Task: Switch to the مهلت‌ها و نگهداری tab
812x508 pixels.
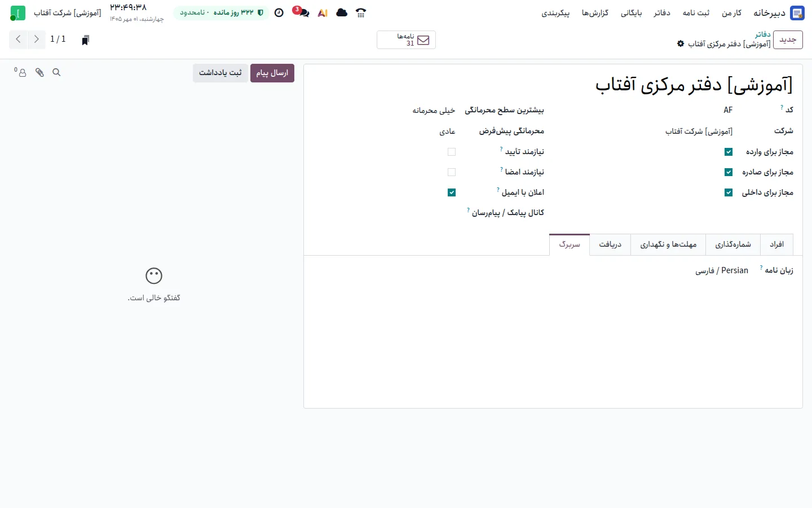Action: pyautogui.click(x=668, y=244)
